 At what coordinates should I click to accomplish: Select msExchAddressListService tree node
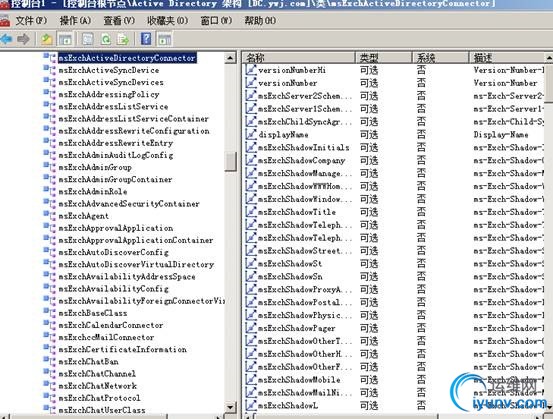point(113,107)
